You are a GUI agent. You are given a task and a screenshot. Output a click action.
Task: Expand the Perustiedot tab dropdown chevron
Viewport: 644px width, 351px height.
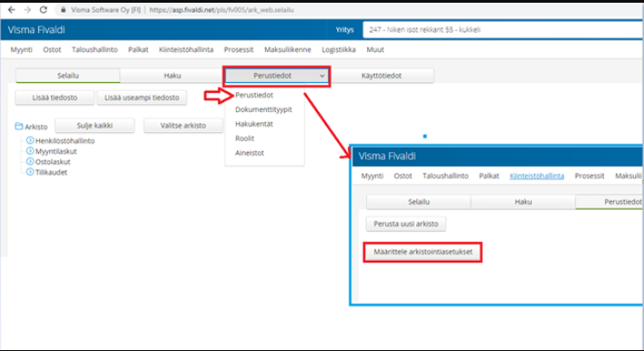click(322, 76)
